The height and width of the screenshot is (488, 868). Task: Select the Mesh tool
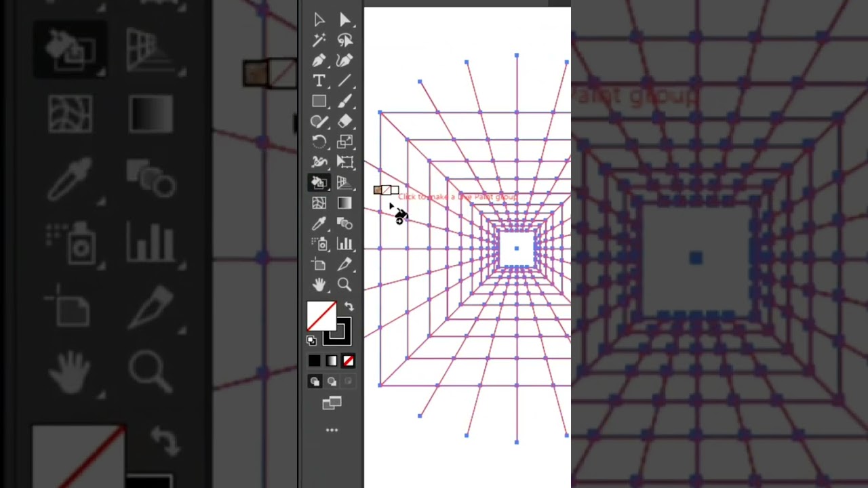319,203
